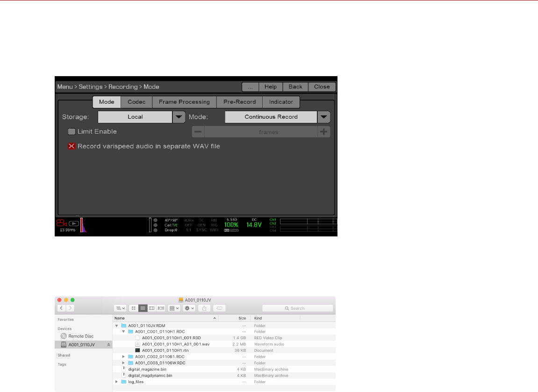This screenshot has width=538, height=392.
Task: Select A001_0110JV device in sidebar
Action: pos(83,345)
